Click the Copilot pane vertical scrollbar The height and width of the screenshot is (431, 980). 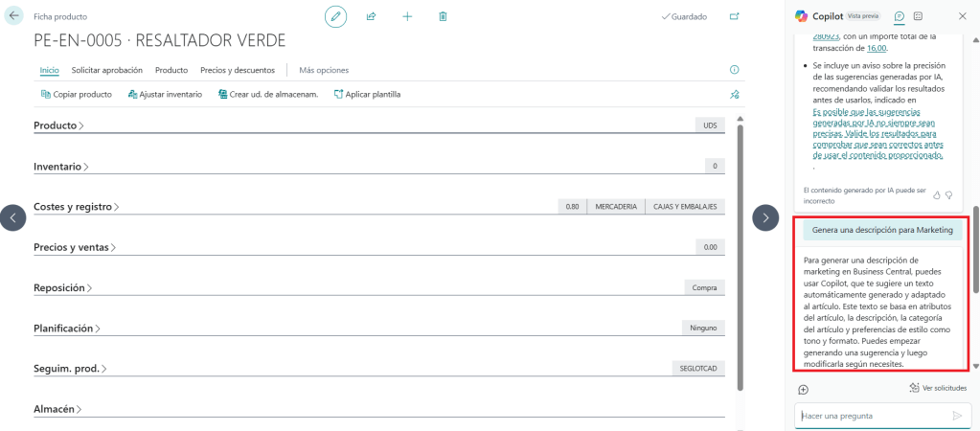click(x=976, y=249)
